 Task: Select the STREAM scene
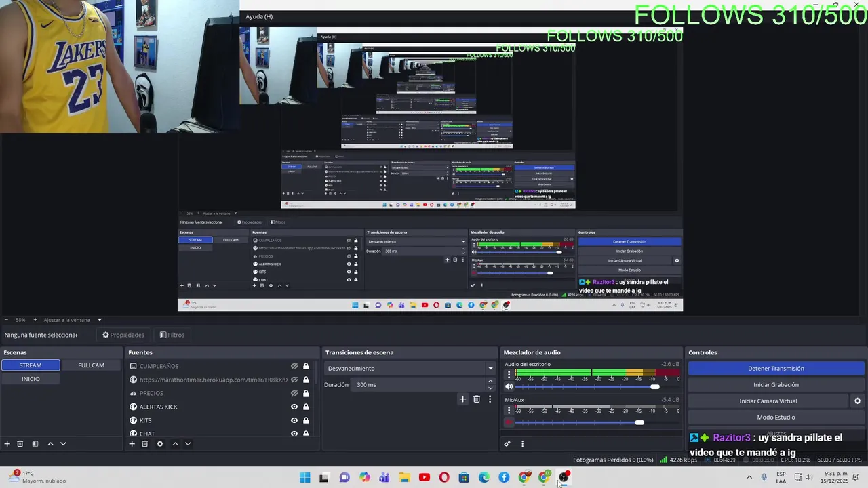31,365
